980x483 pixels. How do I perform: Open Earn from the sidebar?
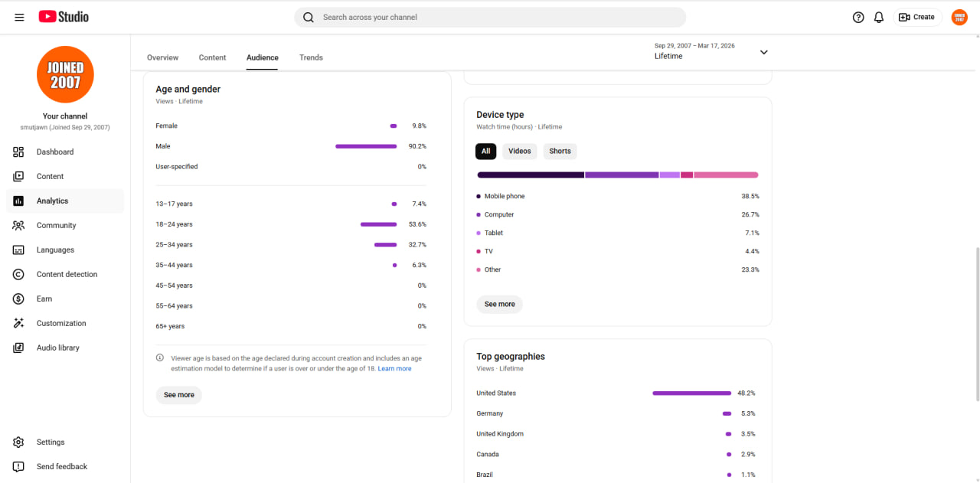point(65,299)
